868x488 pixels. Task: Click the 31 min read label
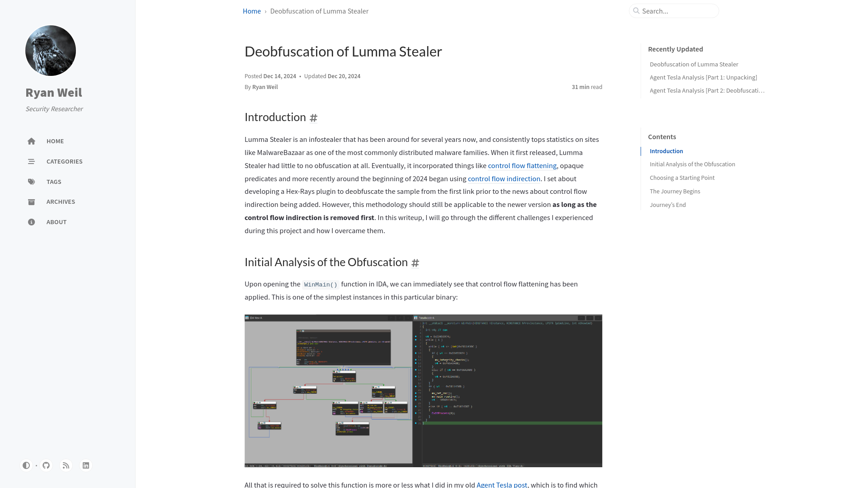587,87
